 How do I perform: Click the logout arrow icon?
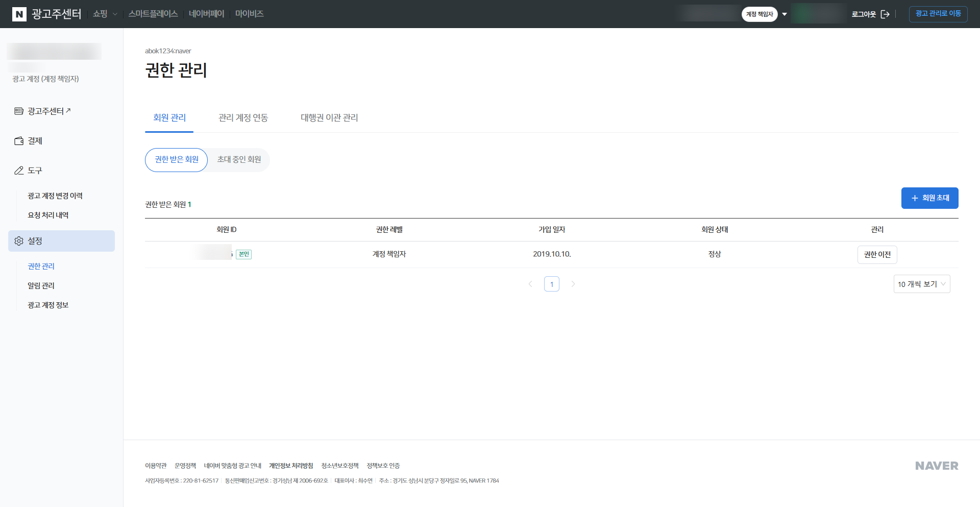(x=885, y=14)
